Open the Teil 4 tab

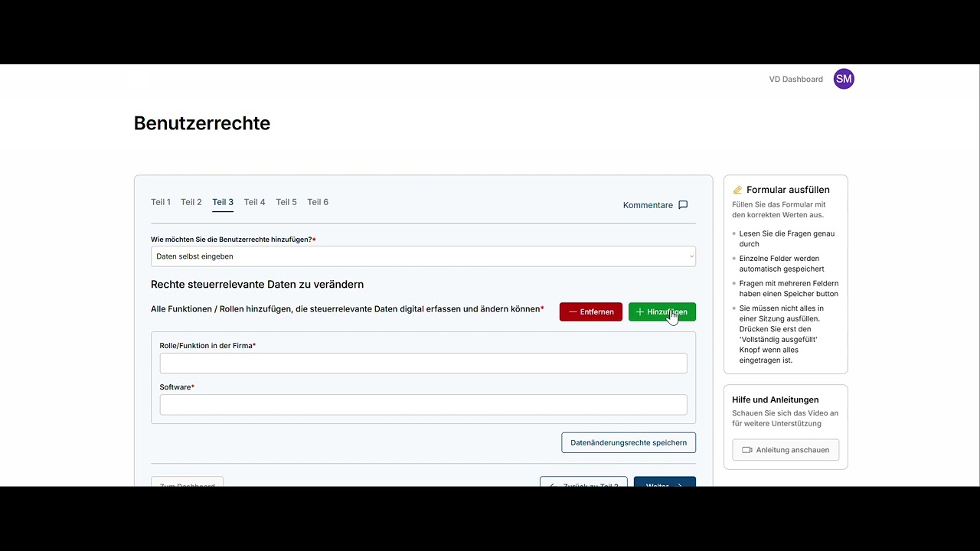[254, 202]
